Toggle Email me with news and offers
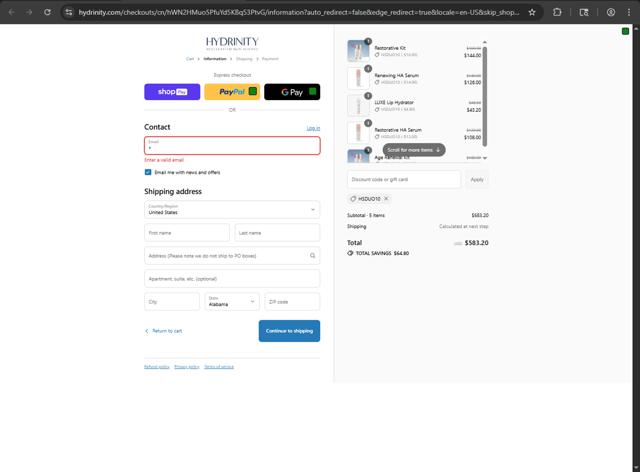The height and width of the screenshot is (472, 640). 148,172
